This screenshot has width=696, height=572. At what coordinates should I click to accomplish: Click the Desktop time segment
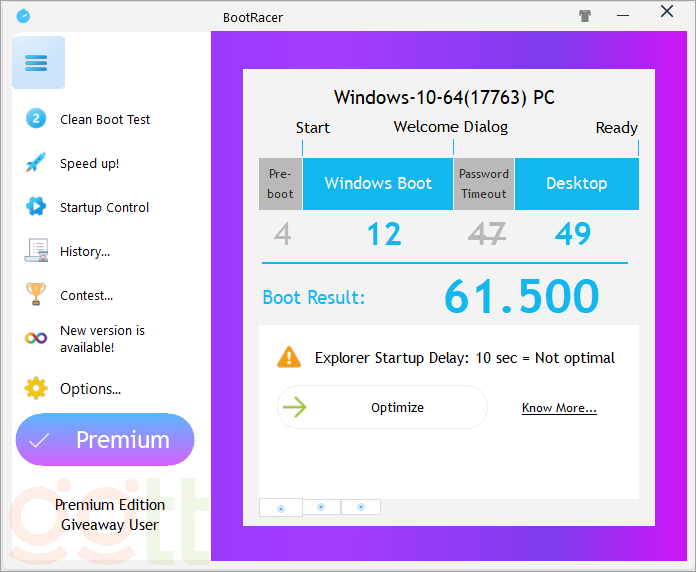coord(576,184)
